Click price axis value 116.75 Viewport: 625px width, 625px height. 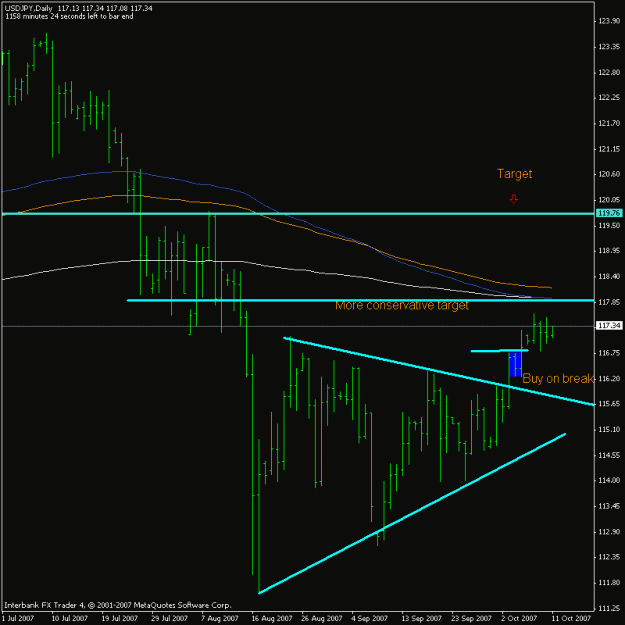click(x=609, y=353)
